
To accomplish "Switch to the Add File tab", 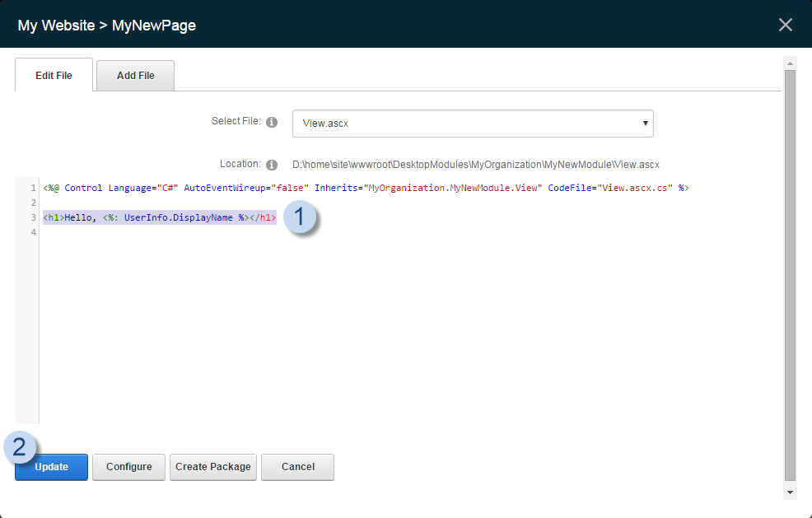I will (135, 76).
